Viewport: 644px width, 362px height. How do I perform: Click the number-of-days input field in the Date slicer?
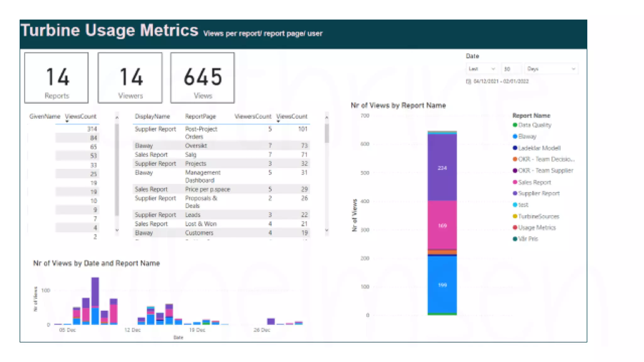point(511,69)
